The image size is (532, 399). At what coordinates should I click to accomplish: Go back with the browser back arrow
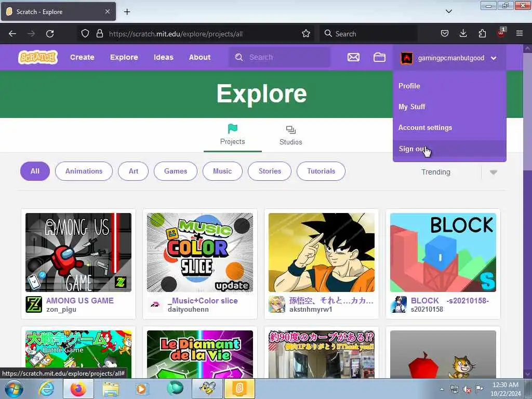coord(12,34)
